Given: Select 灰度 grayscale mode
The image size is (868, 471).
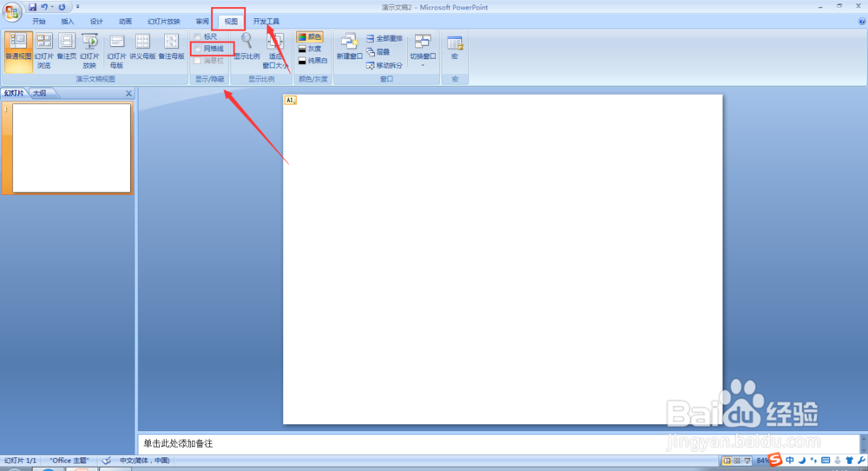Looking at the screenshot, I should [310, 49].
